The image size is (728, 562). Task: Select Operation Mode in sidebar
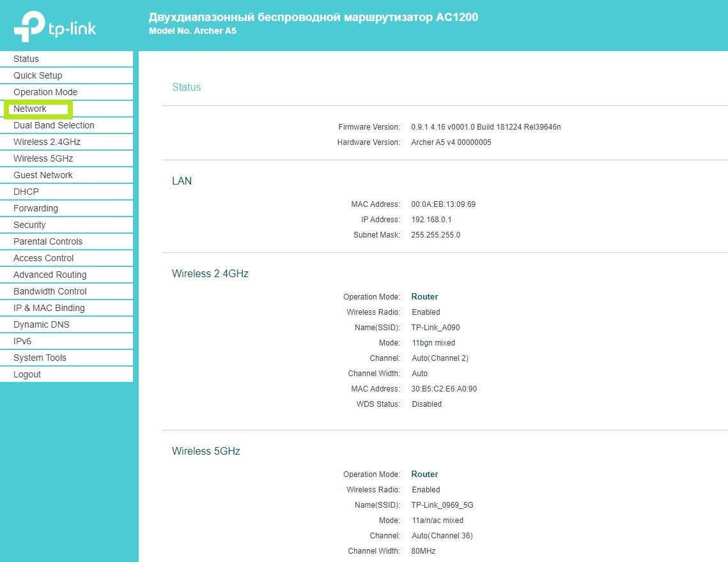[x=45, y=92]
